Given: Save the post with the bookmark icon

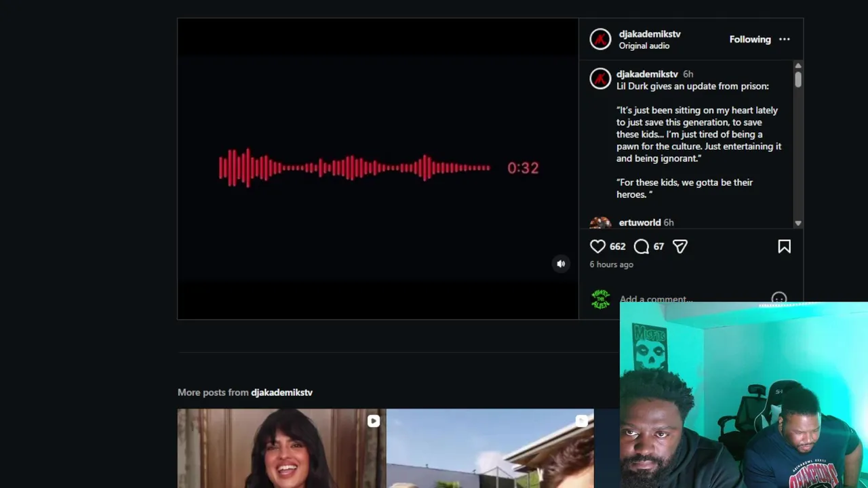Looking at the screenshot, I should [784, 247].
